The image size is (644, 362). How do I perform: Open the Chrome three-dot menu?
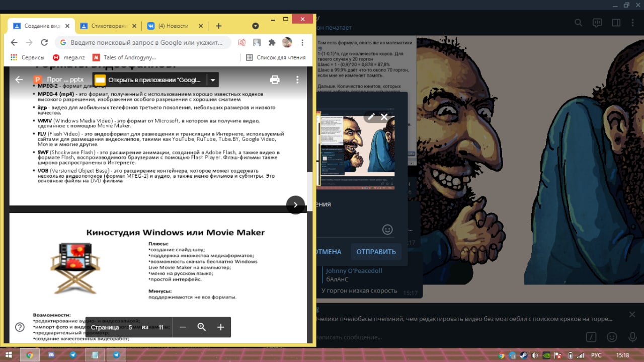click(302, 43)
